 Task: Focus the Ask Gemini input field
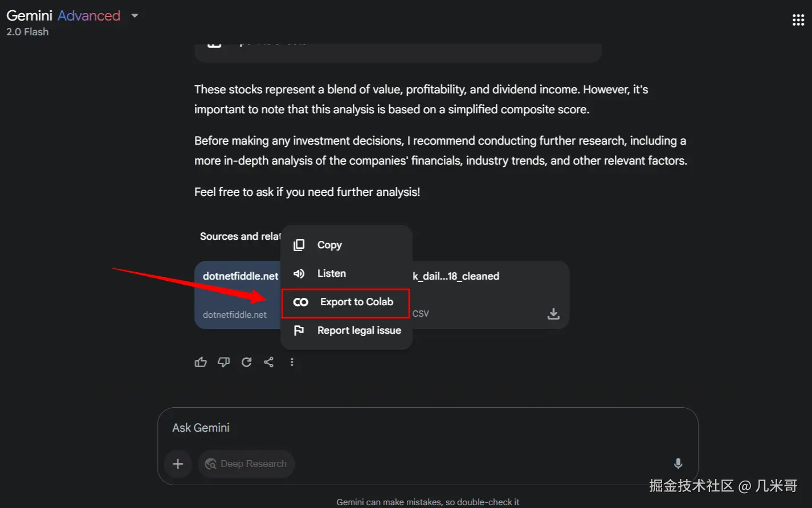click(427, 428)
